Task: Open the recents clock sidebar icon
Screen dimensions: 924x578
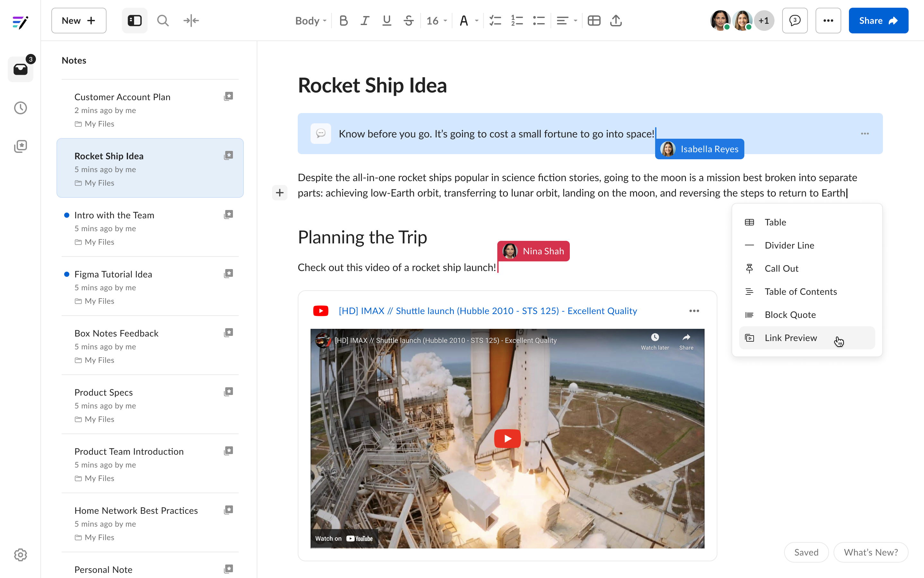Action: pos(21,108)
